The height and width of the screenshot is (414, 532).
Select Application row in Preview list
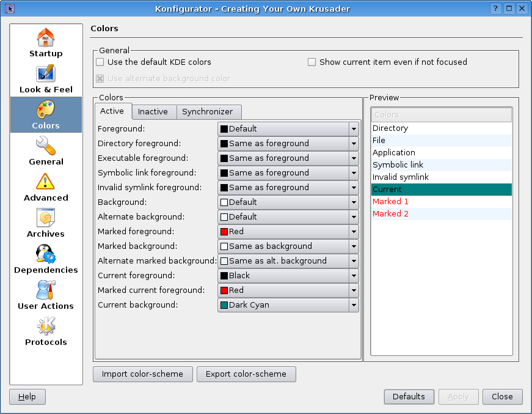click(x=442, y=153)
